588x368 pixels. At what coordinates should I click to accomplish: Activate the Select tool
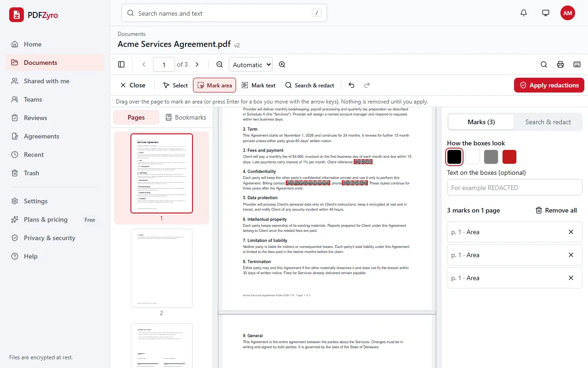(175, 85)
